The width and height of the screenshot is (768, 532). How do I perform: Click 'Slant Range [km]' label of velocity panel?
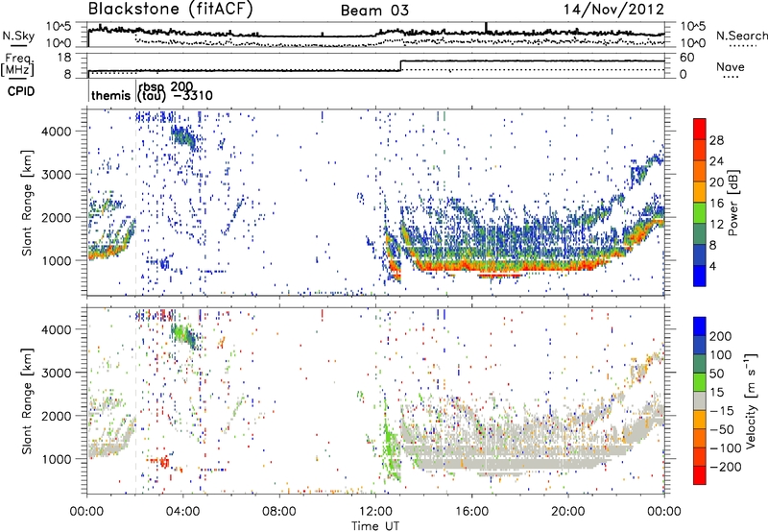click(x=27, y=400)
